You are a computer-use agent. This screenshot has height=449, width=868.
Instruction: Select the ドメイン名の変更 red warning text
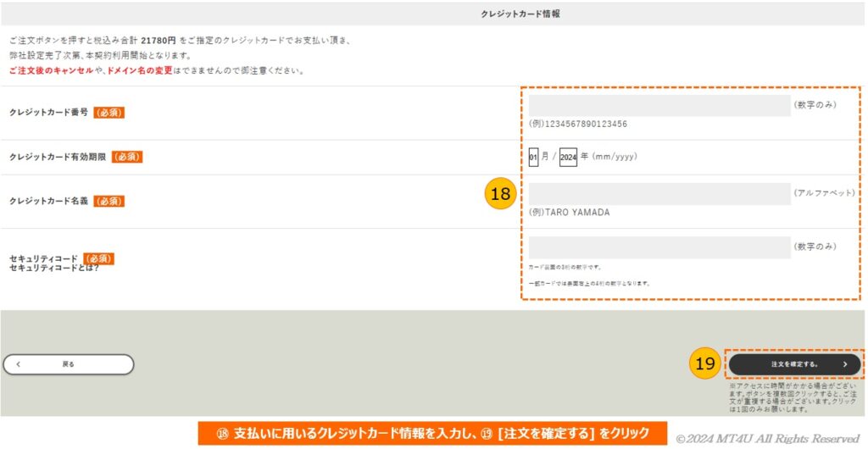tap(140, 71)
